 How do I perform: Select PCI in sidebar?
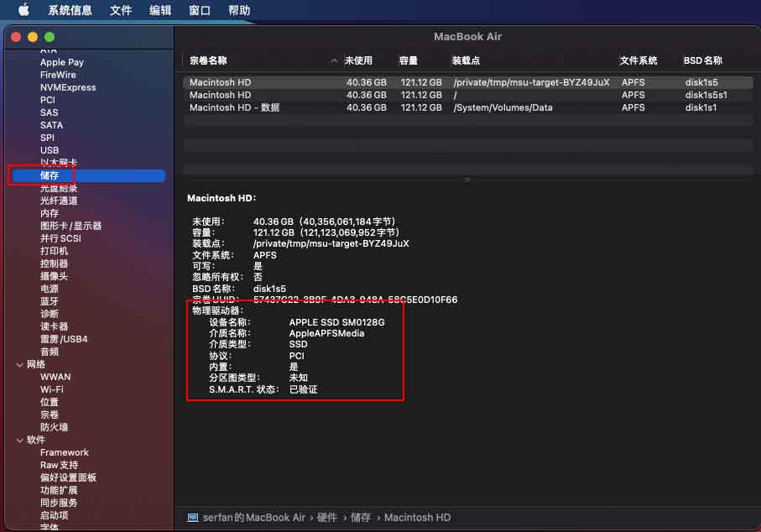click(x=48, y=100)
